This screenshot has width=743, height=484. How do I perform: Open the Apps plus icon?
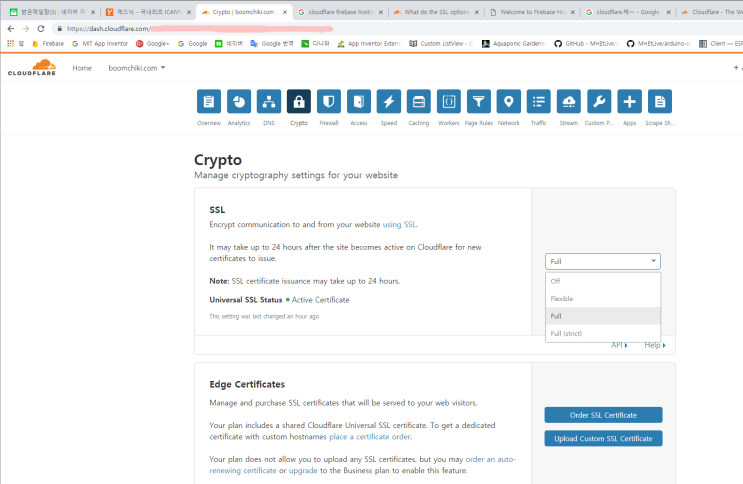(x=629, y=101)
